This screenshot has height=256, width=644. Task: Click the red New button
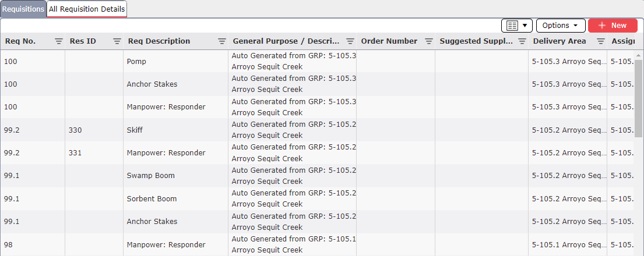click(x=613, y=26)
